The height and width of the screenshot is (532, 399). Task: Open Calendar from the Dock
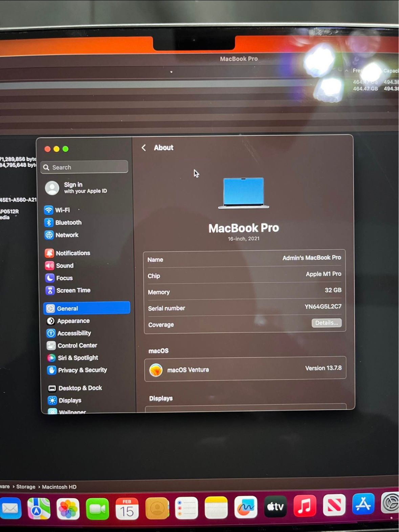(127, 508)
